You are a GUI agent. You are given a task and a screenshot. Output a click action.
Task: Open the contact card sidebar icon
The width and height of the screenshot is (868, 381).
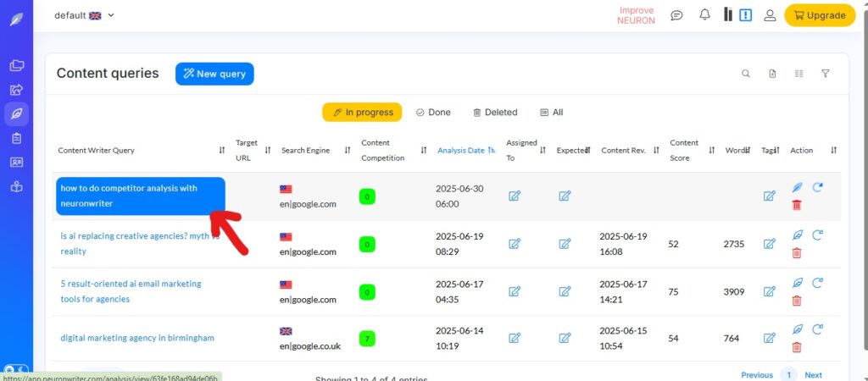point(17,163)
